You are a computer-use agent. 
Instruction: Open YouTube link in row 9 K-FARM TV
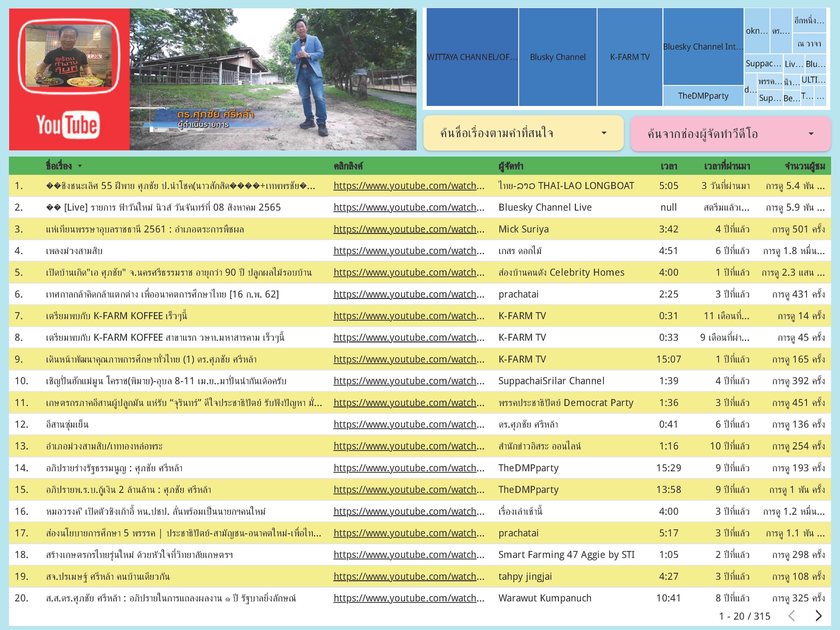[x=409, y=359]
